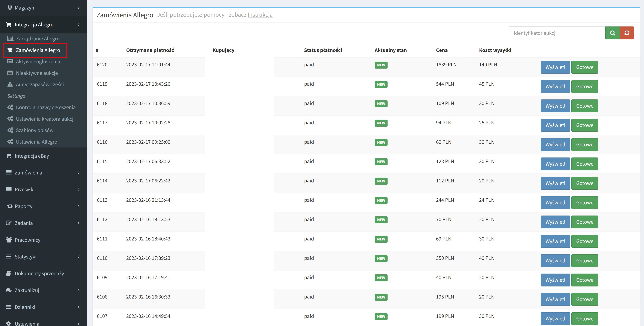Mark order 6116 as Gotowe
The width and height of the screenshot is (644, 326).
pos(584,144)
